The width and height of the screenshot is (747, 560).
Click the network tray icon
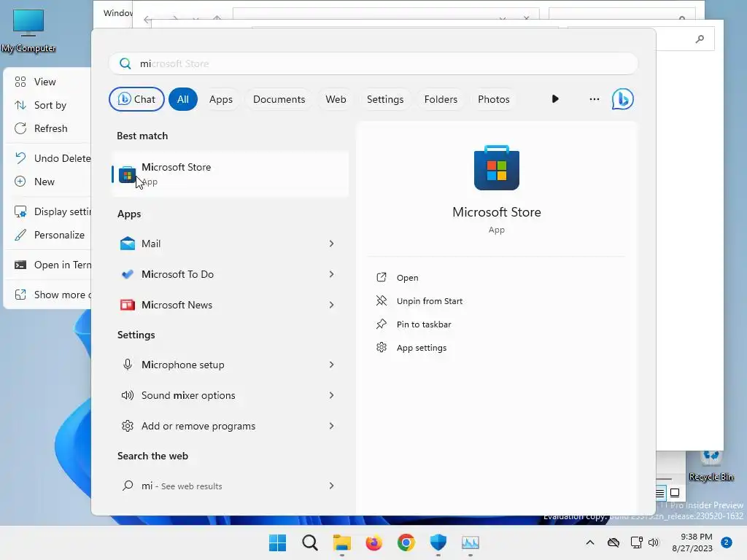tap(636, 542)
